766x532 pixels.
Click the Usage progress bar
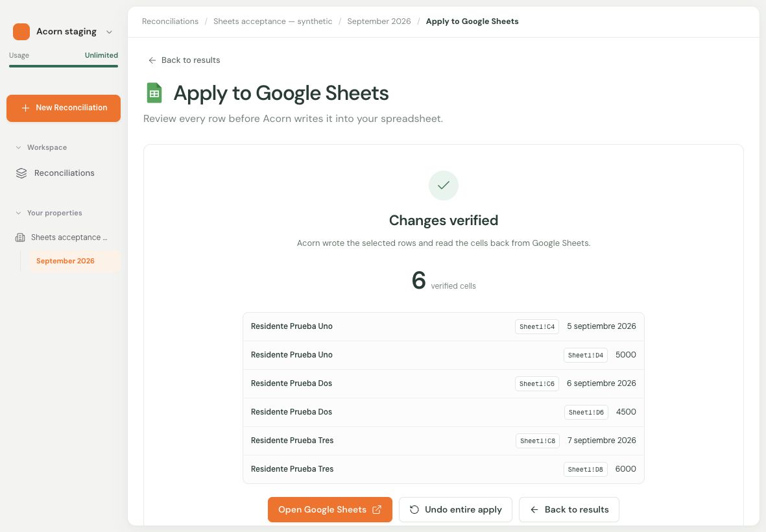point(64,66)
